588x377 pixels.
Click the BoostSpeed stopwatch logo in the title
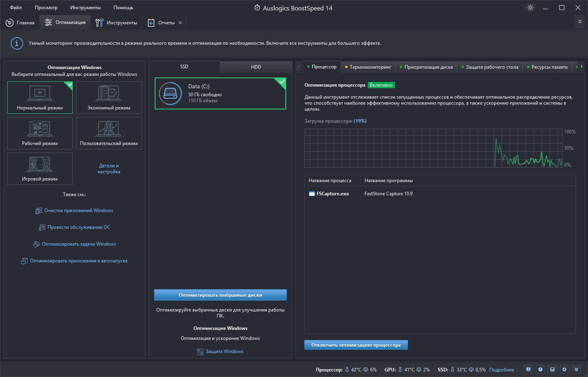click(257, 8)
